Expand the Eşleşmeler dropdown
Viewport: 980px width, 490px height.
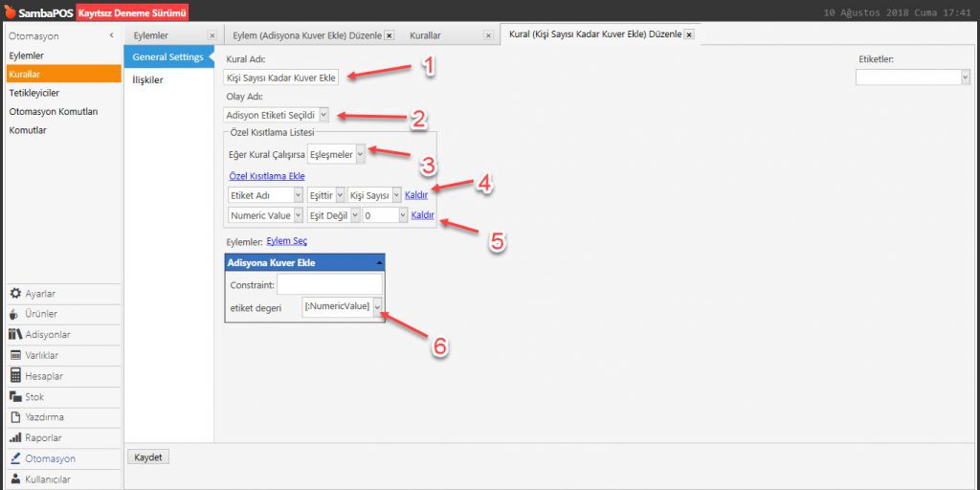[360, 152]
